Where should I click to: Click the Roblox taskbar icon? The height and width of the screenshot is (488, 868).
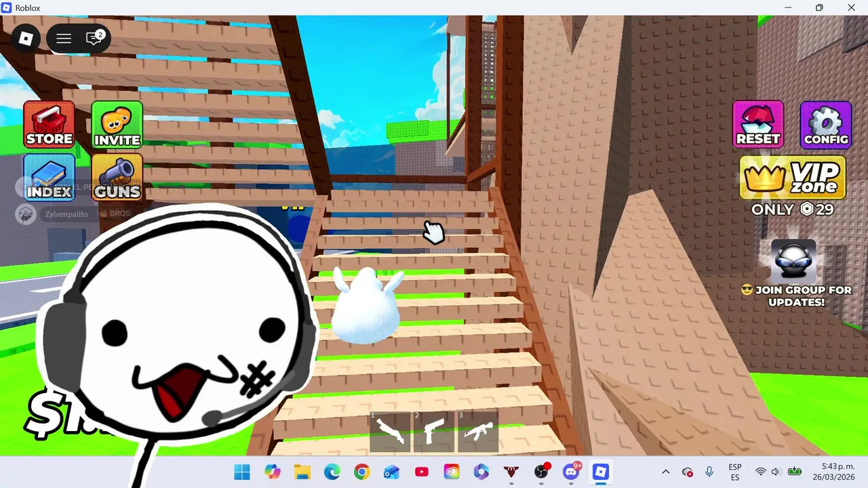coord(600,472)
